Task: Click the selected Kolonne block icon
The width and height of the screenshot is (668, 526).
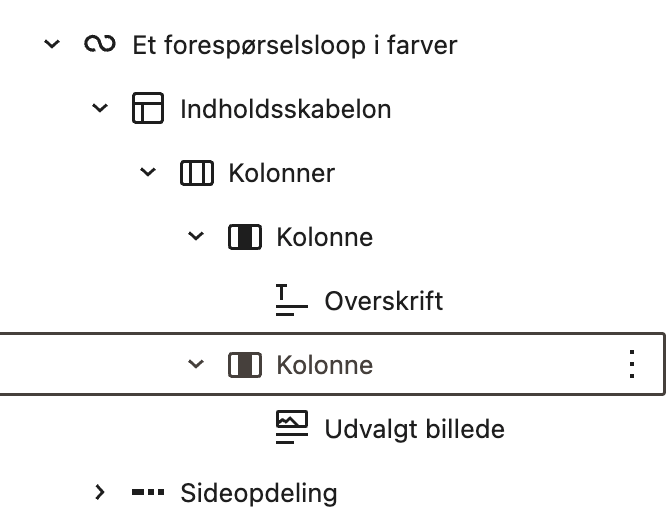Action: 244,365
